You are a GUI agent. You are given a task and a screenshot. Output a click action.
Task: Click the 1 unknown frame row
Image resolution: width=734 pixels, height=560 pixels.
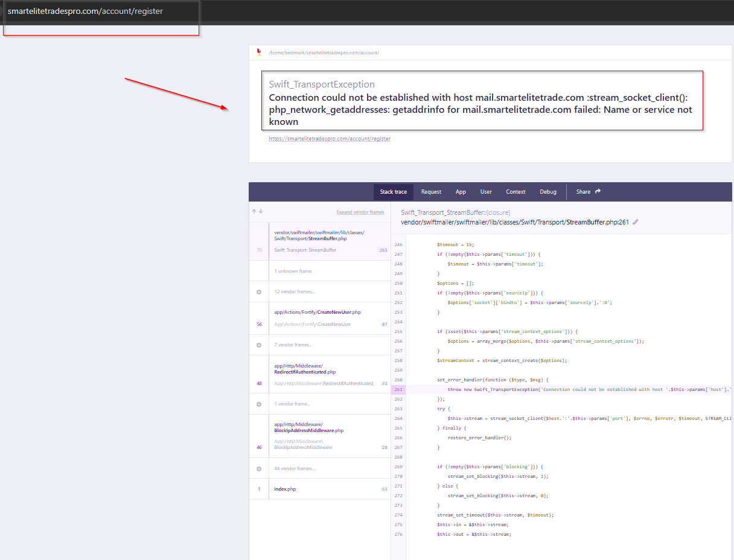(320, 271)
